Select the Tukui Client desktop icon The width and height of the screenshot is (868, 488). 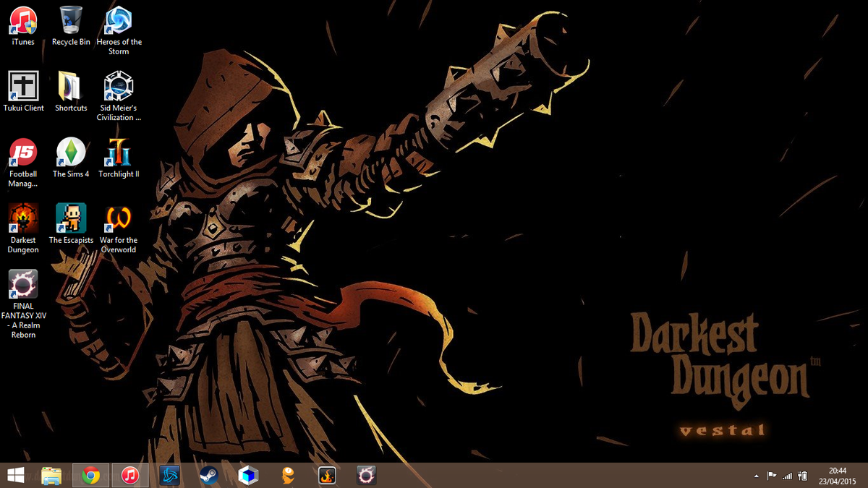pos(23,92)
